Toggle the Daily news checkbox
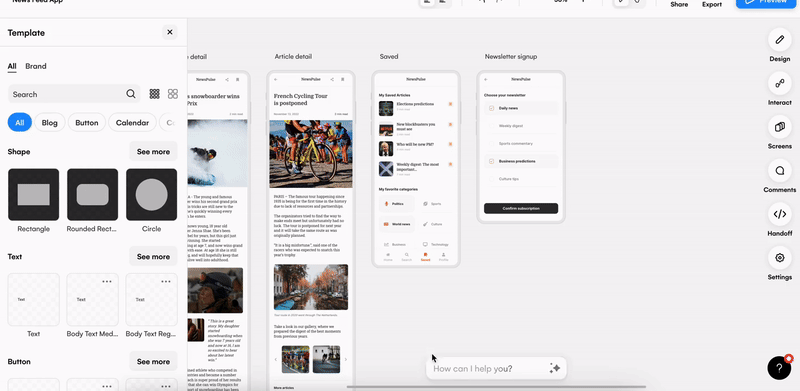The width and height of the screenshot is (800, 391). tap(491, 108)
